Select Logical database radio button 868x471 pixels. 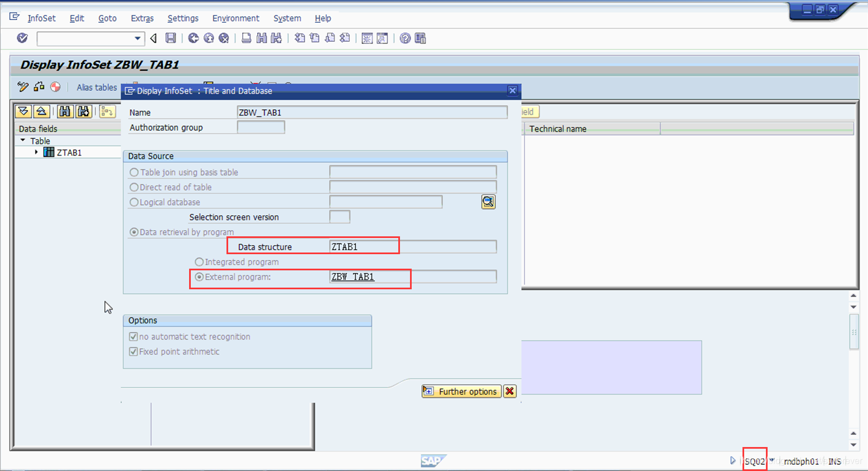click(134, 202)
